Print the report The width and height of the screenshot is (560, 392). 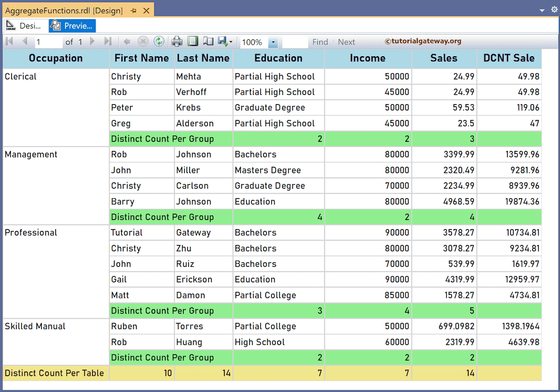[177, 42]
